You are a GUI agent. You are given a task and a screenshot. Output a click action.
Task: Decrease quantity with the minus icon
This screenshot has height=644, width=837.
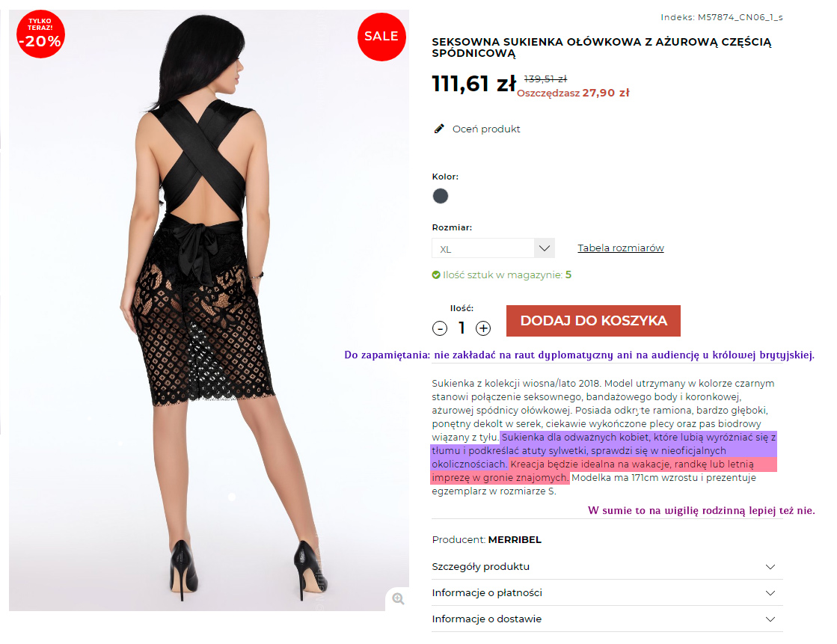tap(440, 328)
